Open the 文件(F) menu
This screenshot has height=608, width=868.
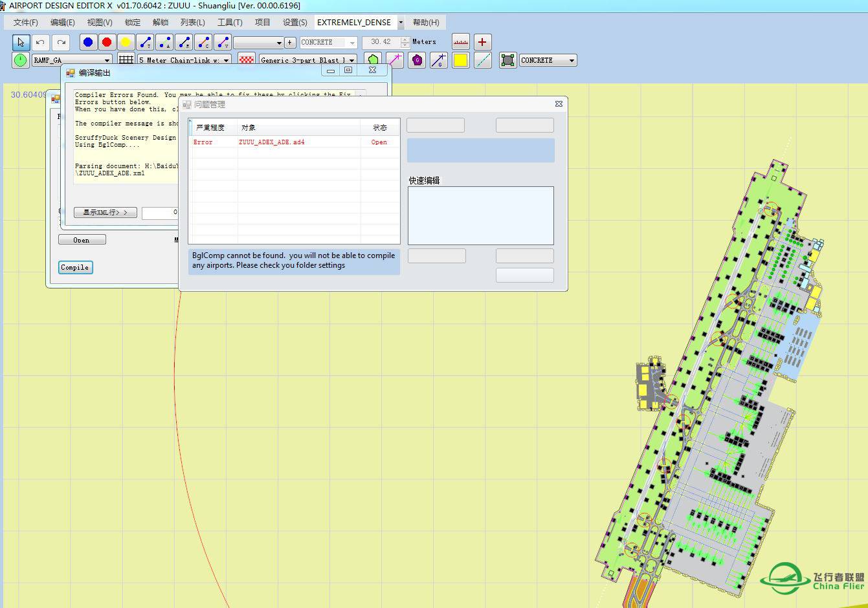[25, 23]
